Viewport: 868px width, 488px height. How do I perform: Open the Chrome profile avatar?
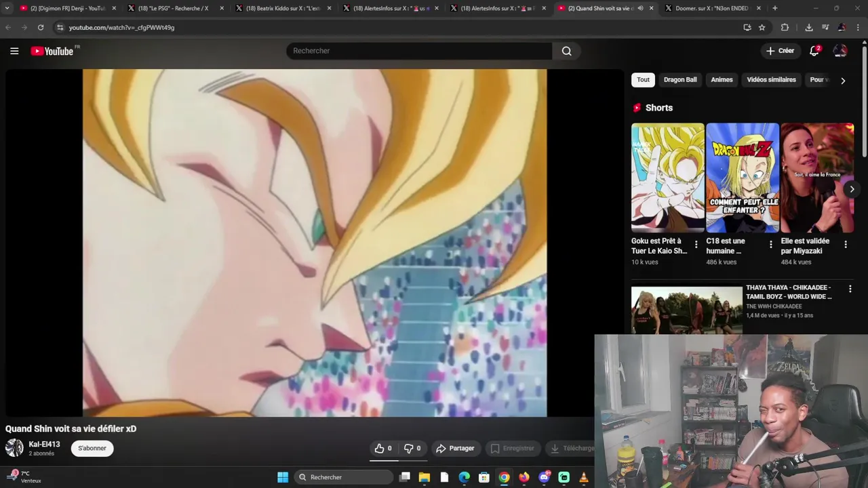pos(842,27)
